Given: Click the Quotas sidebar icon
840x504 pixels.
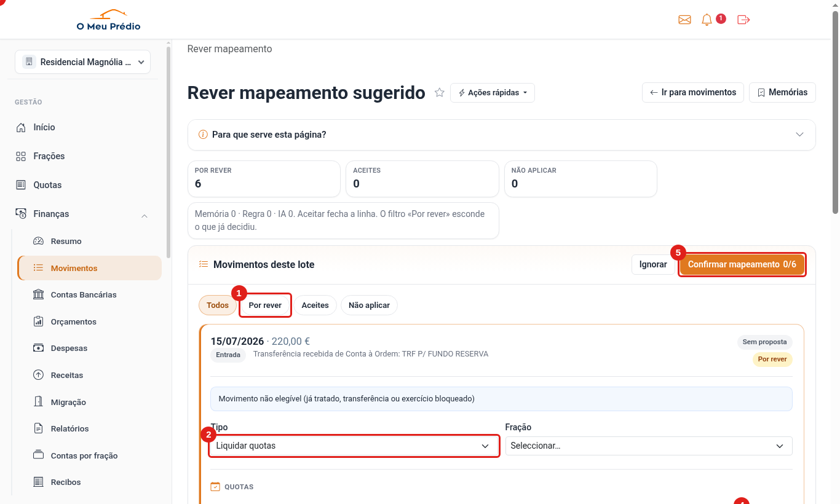Looking at the screenshot, I should tap(21, 185).
